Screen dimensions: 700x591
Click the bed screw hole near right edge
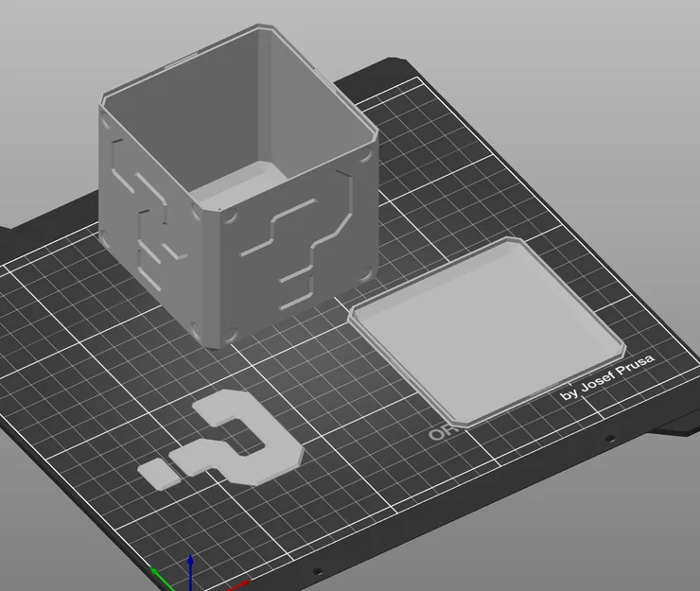[610, 439]
